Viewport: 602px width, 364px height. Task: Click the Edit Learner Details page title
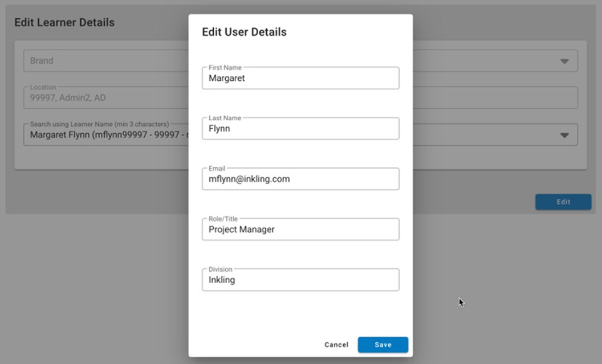64,23
